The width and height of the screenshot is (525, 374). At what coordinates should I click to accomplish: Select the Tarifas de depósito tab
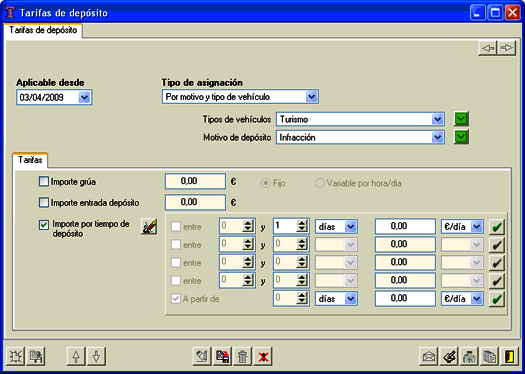tap(43, 30)
